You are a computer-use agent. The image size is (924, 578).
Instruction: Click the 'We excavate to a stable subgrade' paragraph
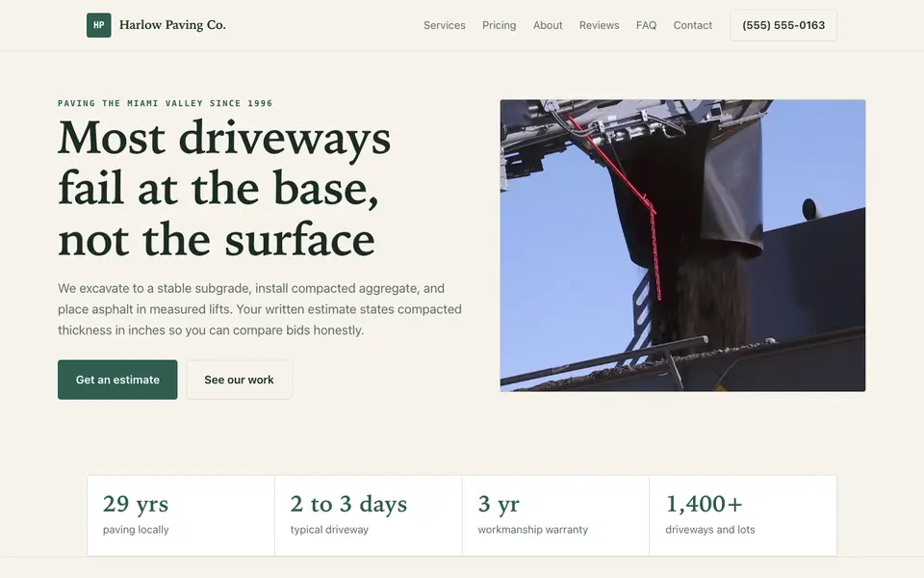pos(259,309)
